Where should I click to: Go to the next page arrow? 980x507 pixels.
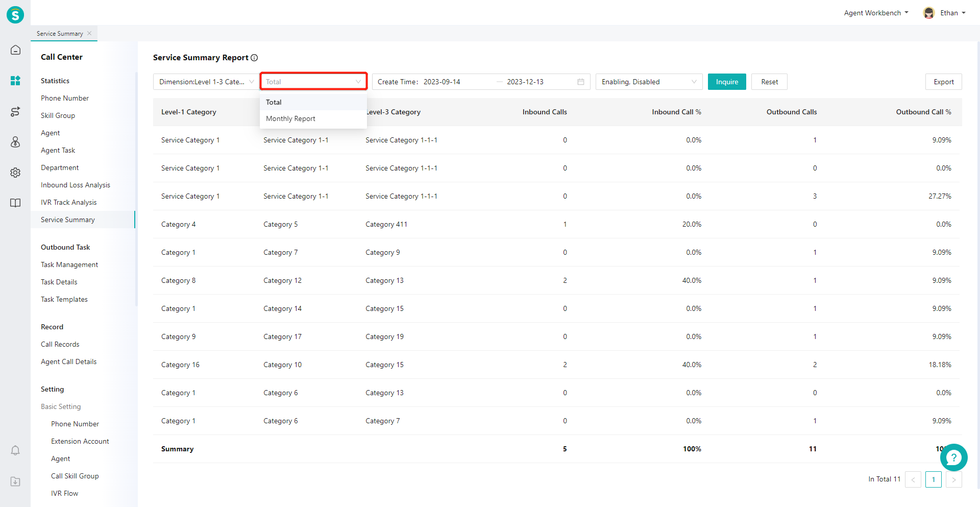point(954,479)
